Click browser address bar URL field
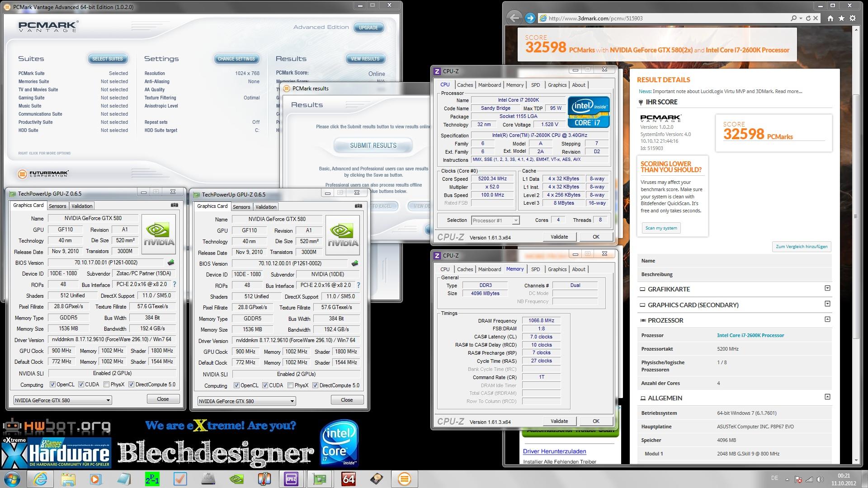868x488 pixels. (x=665, y=18)
